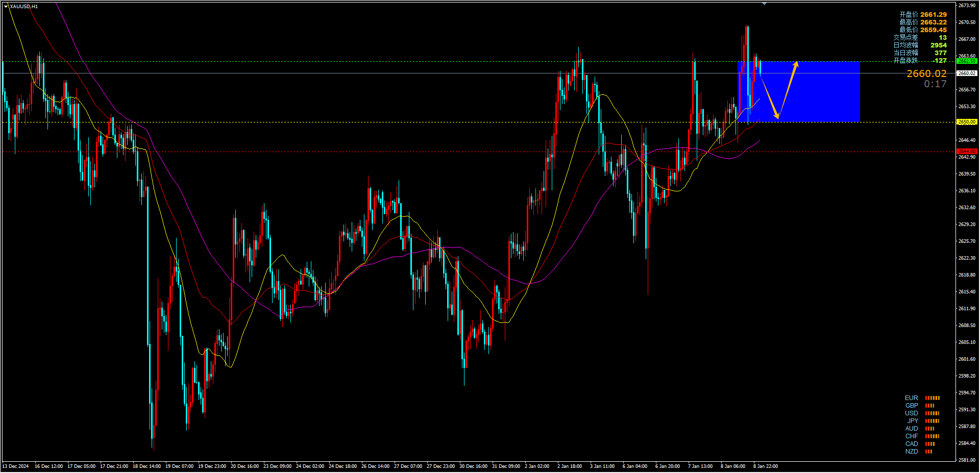Click the 2646.40 price on the scale

click(x=967, y=140)
